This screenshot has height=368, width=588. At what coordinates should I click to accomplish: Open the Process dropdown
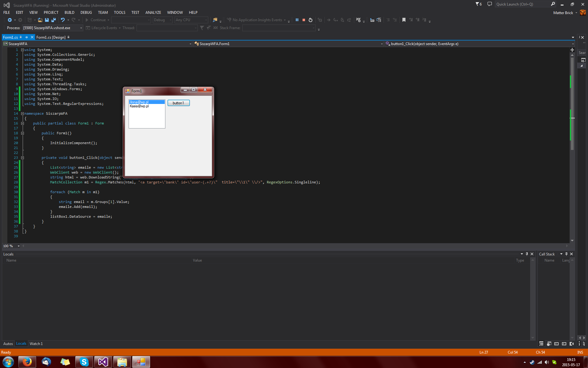pos(81,28)
